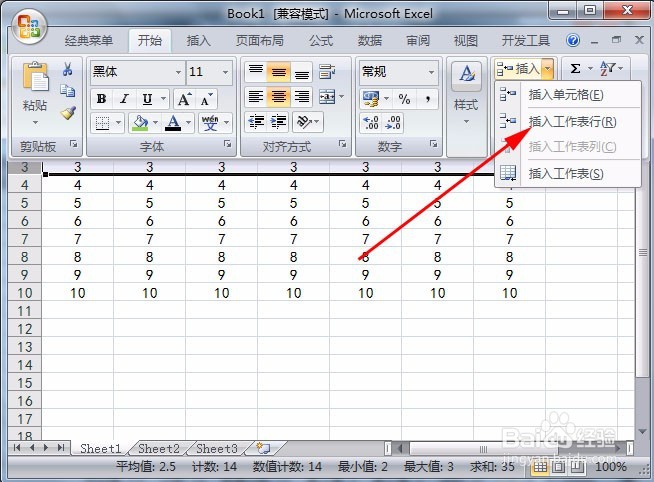654x482 pixels.
Task: Choose 插入单元格(E) menu item
Action: pyautogui.click(x=568, y=95)
